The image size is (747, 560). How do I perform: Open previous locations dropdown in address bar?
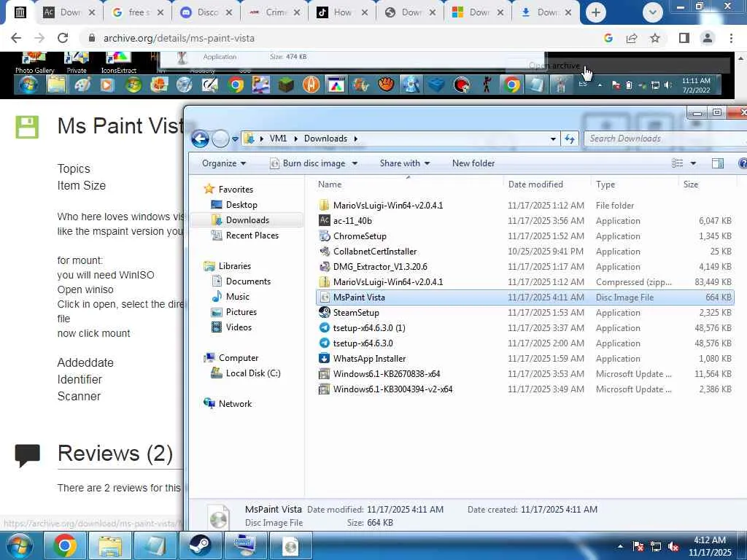553,139
